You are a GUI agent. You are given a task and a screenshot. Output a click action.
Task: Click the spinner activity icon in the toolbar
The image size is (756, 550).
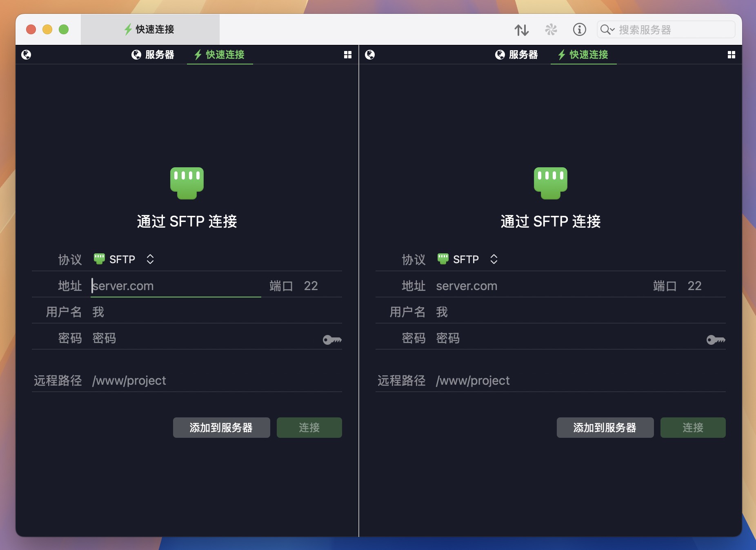(551, 29)
